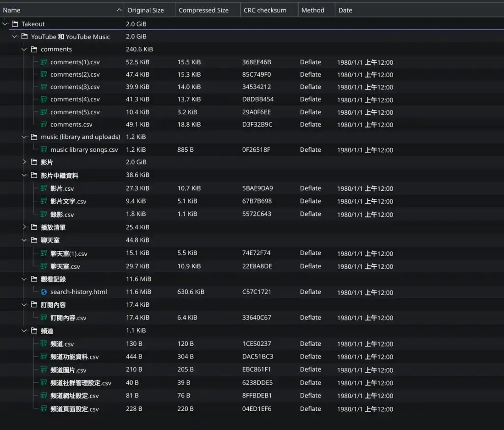Collapse the 訂閱內容 folder

click(24, 304)
